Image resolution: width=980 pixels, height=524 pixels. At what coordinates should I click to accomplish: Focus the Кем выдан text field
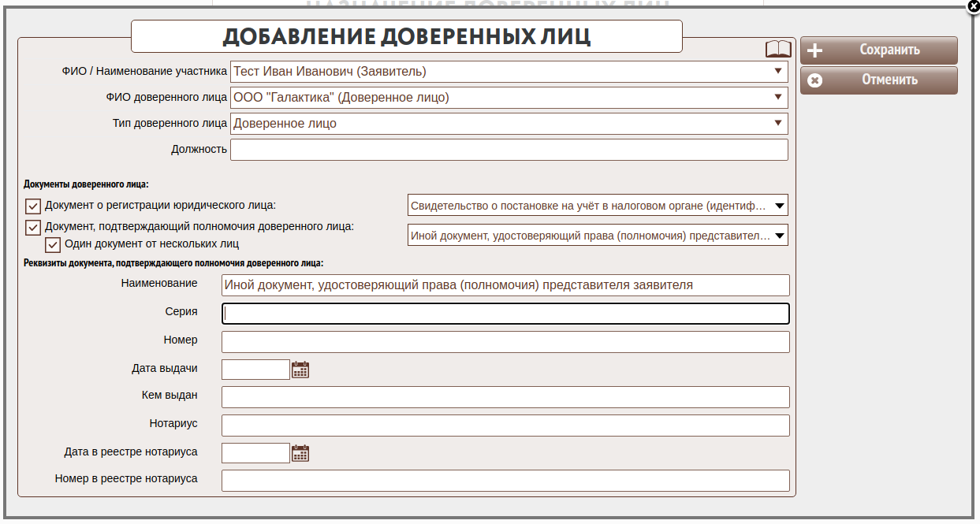505,397
